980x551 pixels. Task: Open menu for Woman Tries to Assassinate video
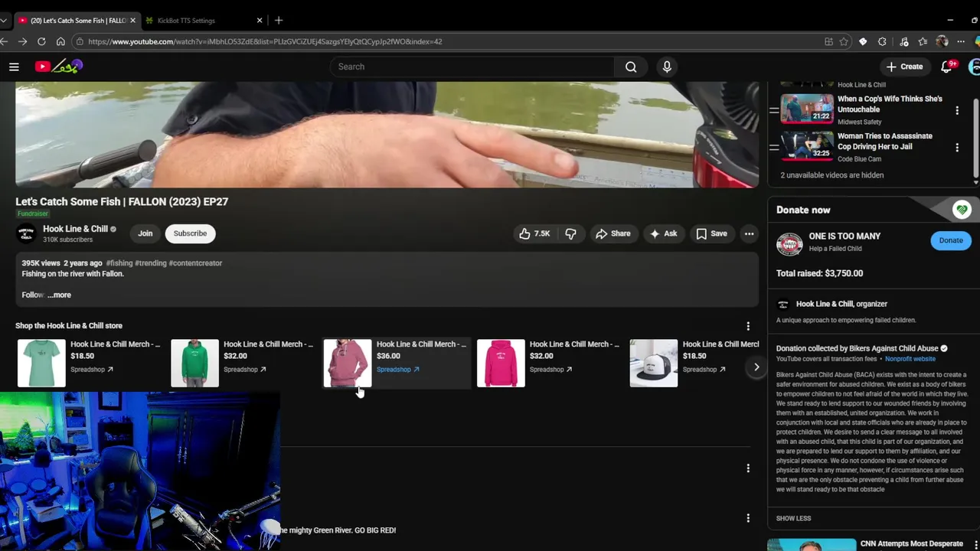(x=957, y=147)
